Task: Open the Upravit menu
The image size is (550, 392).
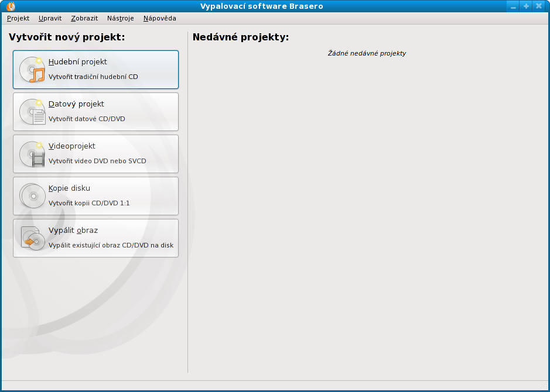Action: 50,18
